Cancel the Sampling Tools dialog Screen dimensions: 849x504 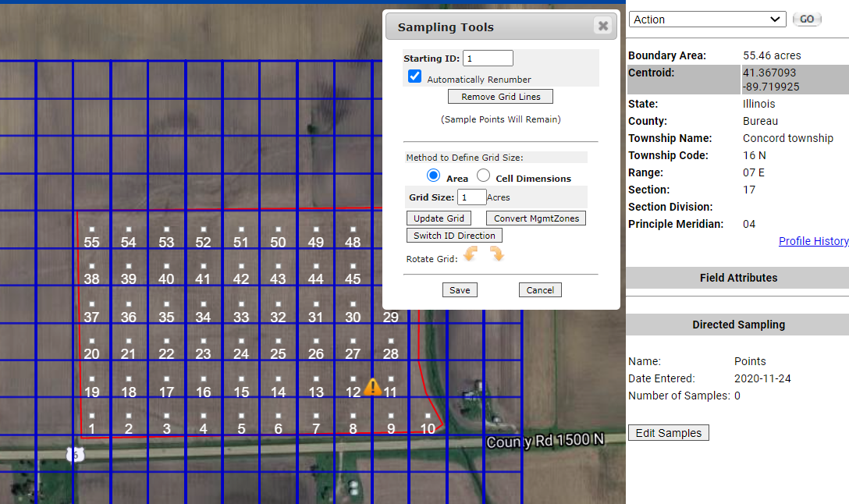click(540, 290)
